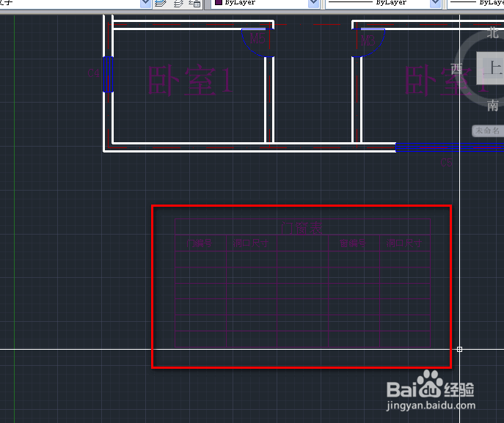Open the layer list dropdown arrow
Image resolution: width=504 pixels, height=423 pixels.
[145, 3]
